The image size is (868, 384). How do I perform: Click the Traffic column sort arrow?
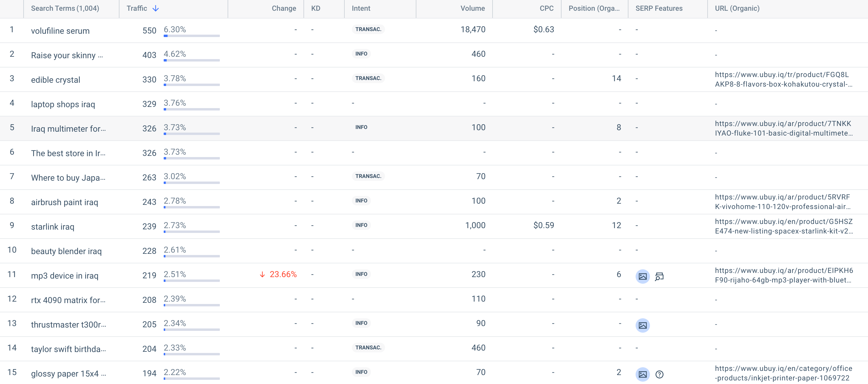(x=156, y=8)
